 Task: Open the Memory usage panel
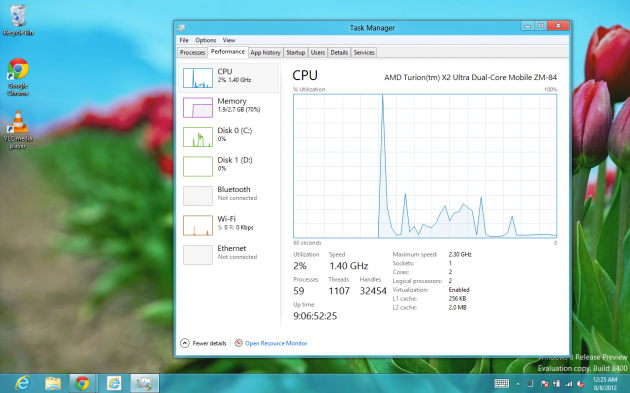228,107
